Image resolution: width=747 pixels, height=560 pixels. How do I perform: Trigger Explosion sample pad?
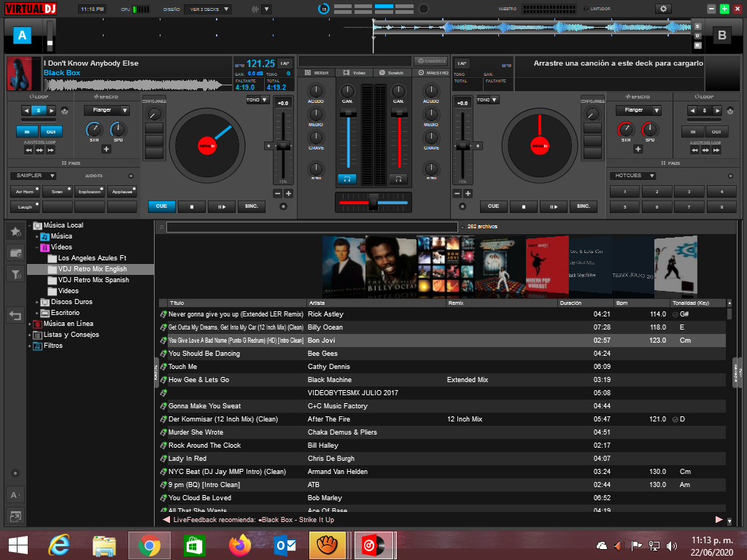click(90, 192)
